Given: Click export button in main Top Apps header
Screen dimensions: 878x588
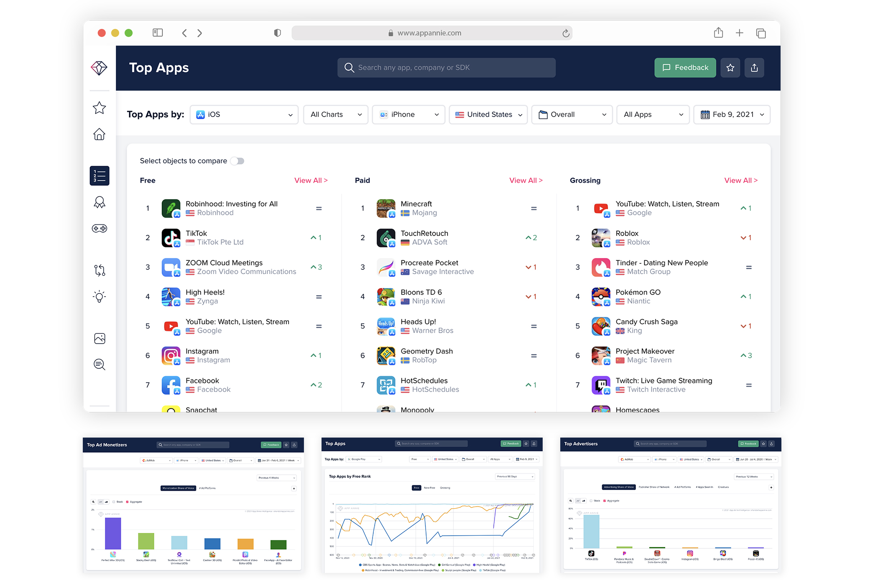Looking at the screenshot, I should point(754,68).
